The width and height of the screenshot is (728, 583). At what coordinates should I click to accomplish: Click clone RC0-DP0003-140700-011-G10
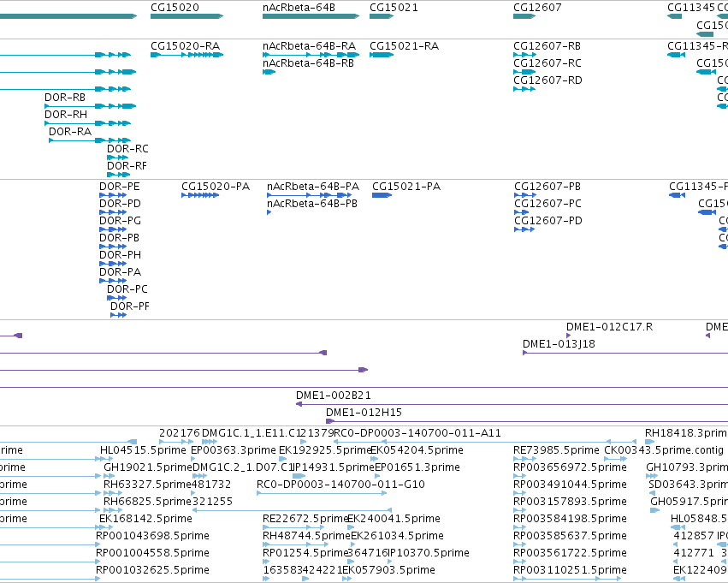(x=322, y=493)
